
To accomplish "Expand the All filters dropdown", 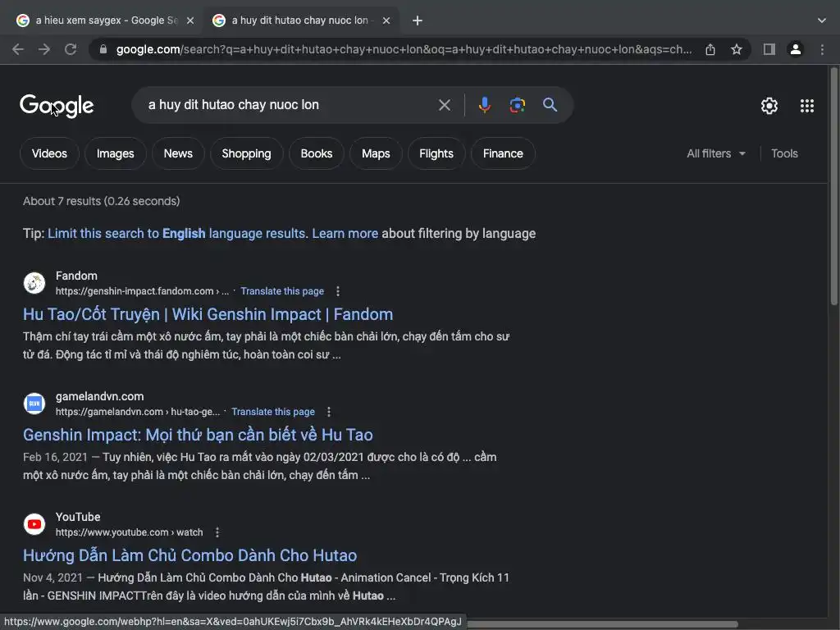I will [716, 153].
